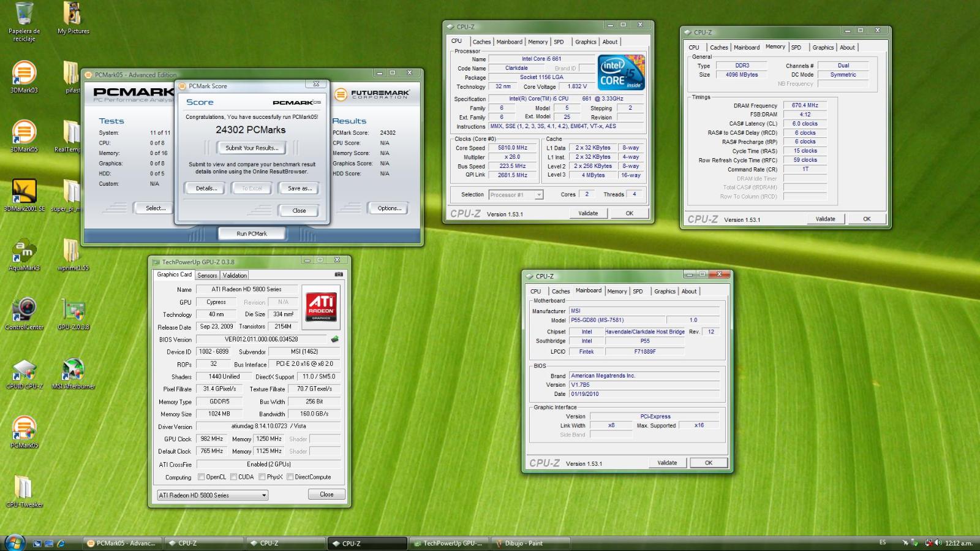Viewport: 980px width, 551px height.
Task: Open the CPU-Tweaker folder icon
Action: tap(24, 492)
